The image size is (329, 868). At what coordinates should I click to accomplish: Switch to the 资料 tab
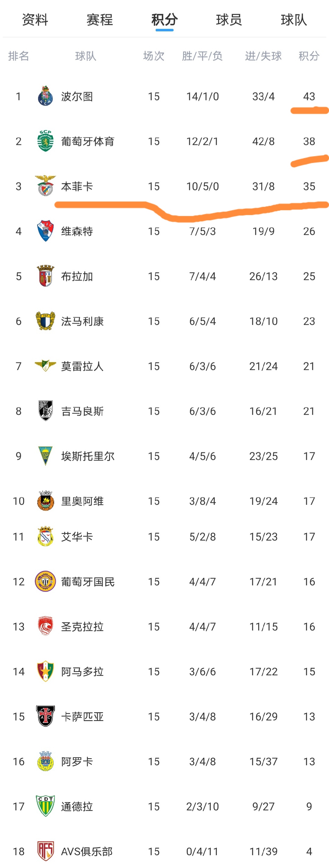(35, 20)
